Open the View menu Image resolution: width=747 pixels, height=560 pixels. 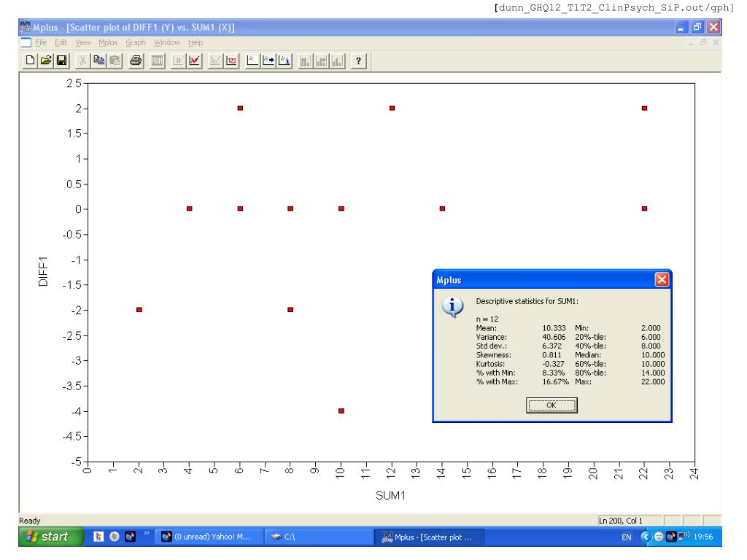(83, 42)
